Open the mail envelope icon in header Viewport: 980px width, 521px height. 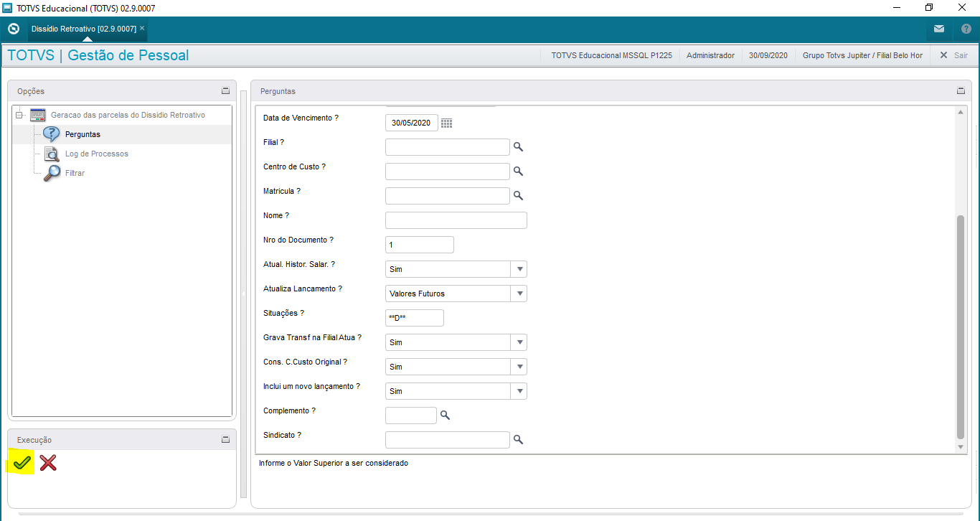pos(939,29)
